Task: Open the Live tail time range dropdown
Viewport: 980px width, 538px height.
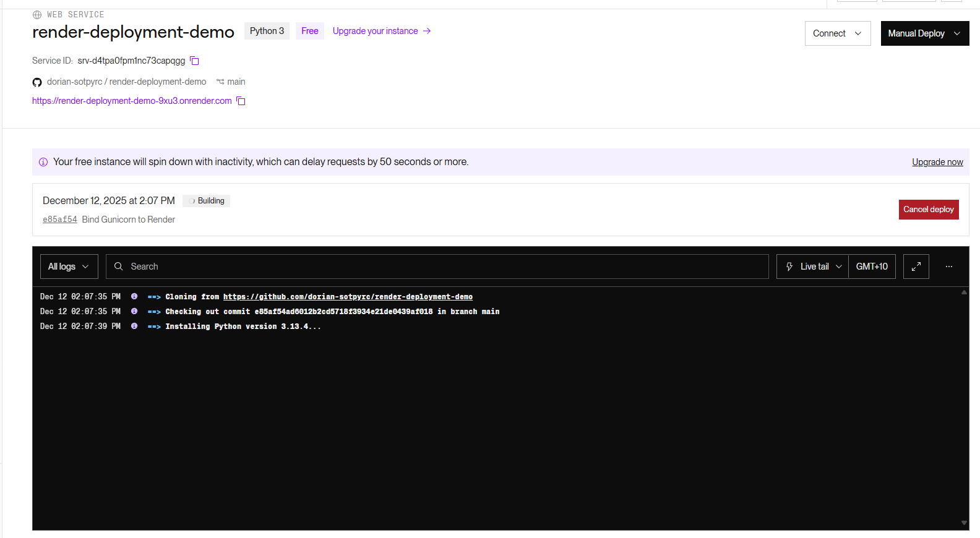Action: (812, 267)
